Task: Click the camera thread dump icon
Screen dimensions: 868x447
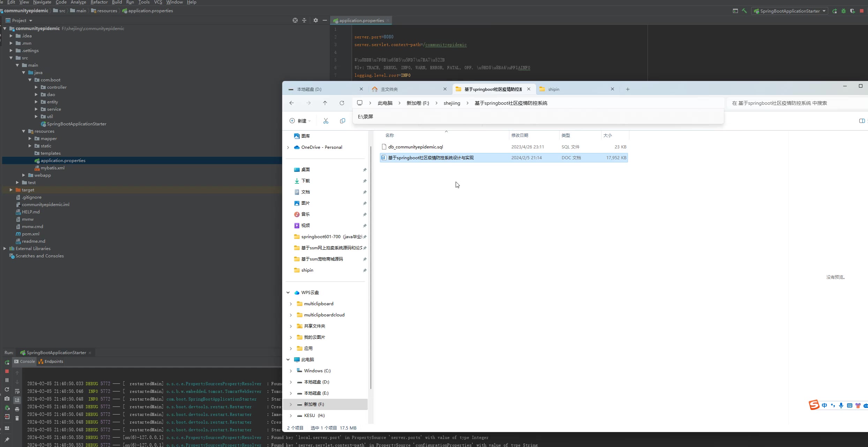Action: point(7,398)
